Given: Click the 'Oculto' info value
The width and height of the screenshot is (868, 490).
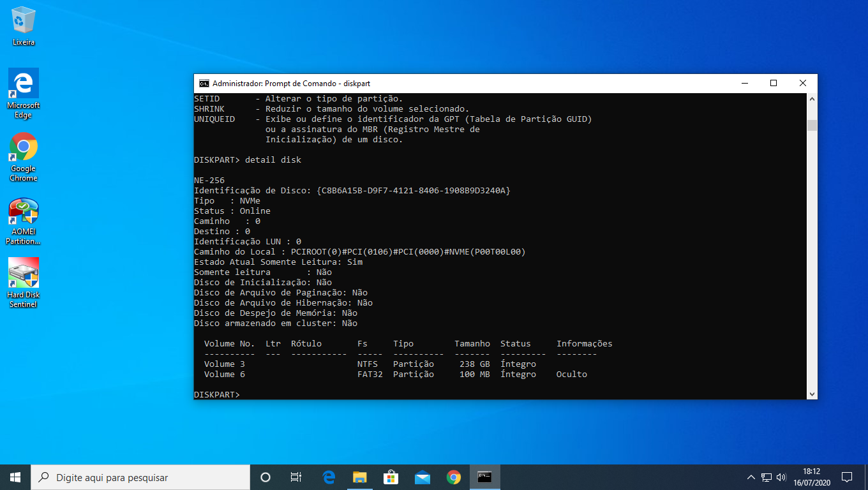Looking at the screenshot, I should click(572, 375).
